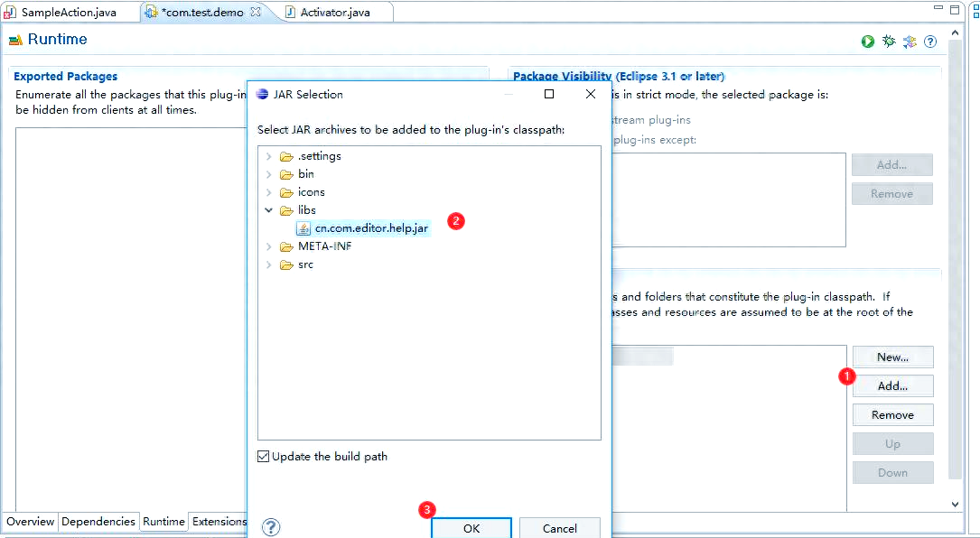Viewport: 980px width, 538px height.
Task: Switch to the SampleAction.java editor tab
Action: coord(69,12)
